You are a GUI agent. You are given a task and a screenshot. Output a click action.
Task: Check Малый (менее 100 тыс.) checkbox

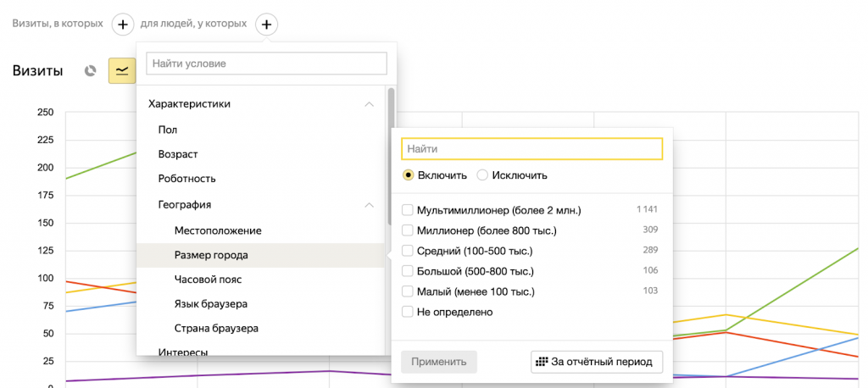tap(408, 291)
